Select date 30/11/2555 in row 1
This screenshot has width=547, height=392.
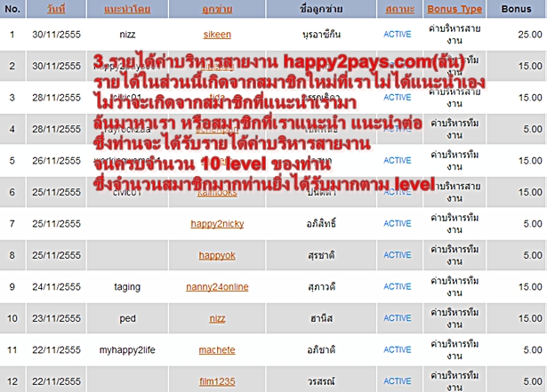pyautogui.click(x=56, y=34)
